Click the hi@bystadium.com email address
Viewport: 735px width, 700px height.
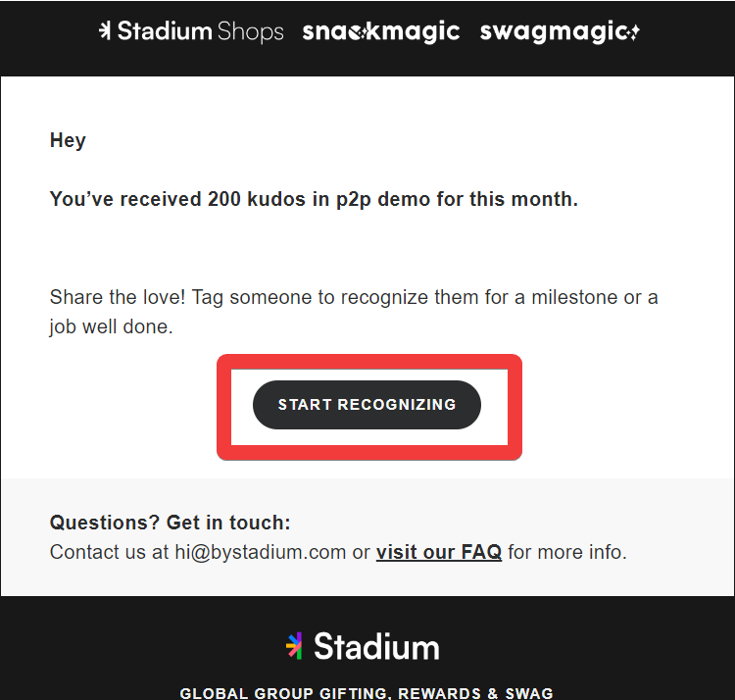(x=260, y=552)
